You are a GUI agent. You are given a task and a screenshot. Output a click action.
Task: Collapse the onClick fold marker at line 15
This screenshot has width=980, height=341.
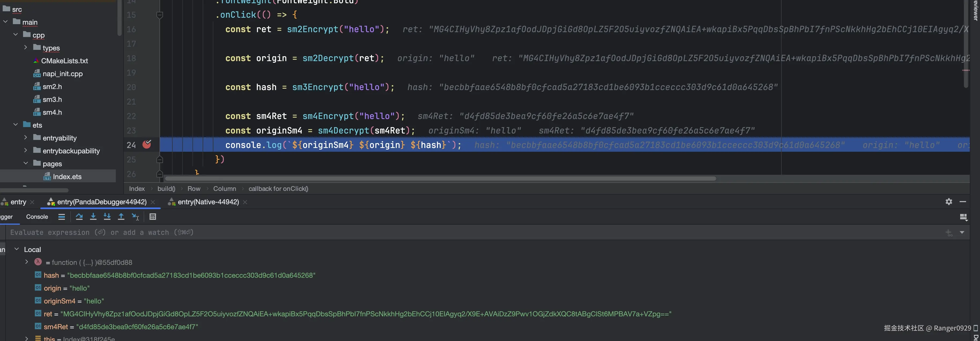coord(160,15)
